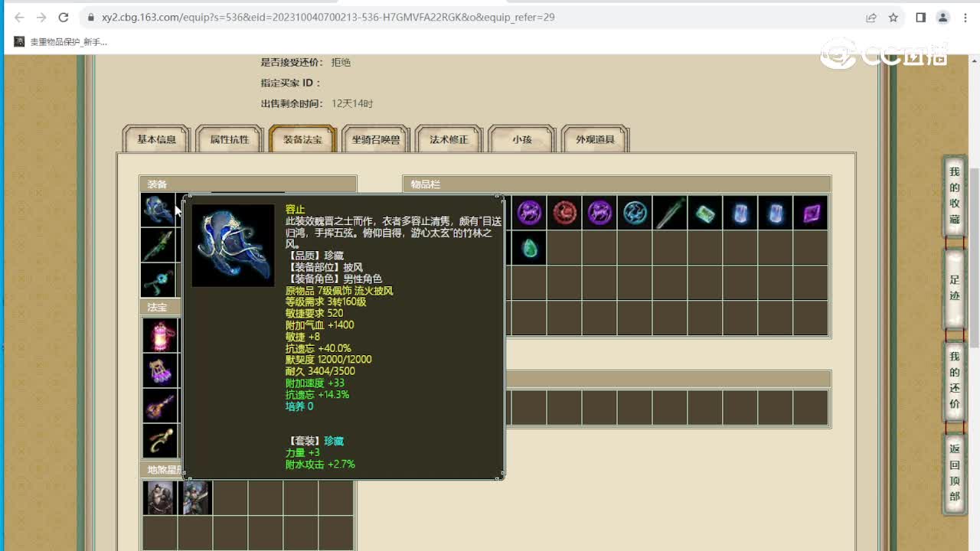Screen dimensions: 980x551
Task: Switch to the 外观道具 tab
Action: pos(596,139)
